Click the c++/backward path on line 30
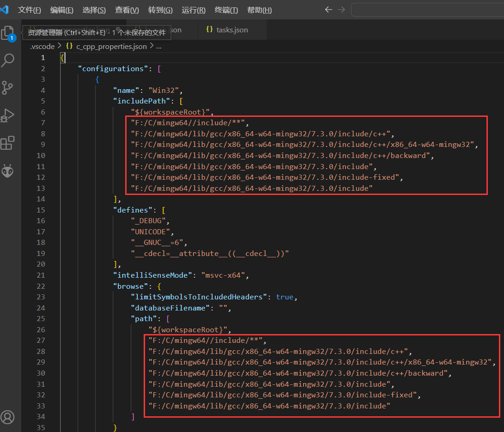Viewport: 504px width, 432px height. (298, 373)
